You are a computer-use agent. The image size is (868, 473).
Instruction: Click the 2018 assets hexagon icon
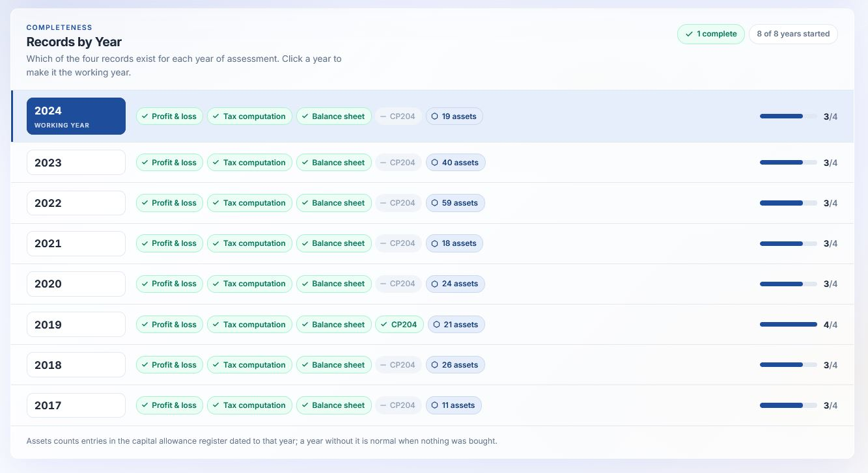[434, 365]
